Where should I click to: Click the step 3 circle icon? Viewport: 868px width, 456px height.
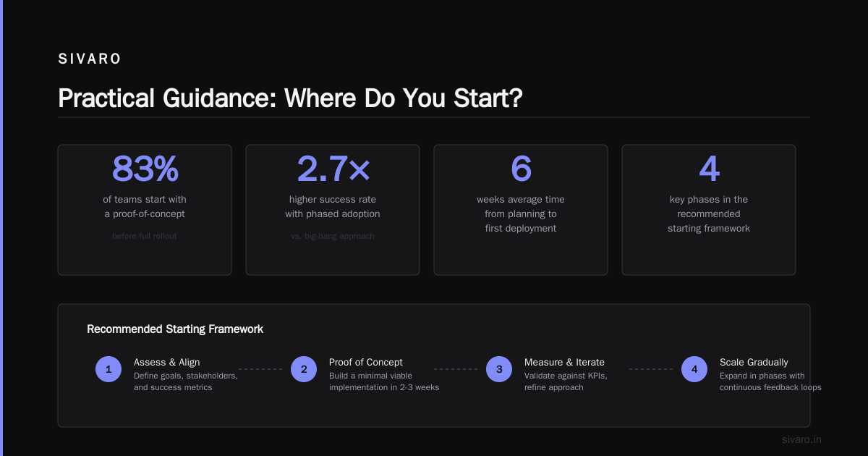499,369
